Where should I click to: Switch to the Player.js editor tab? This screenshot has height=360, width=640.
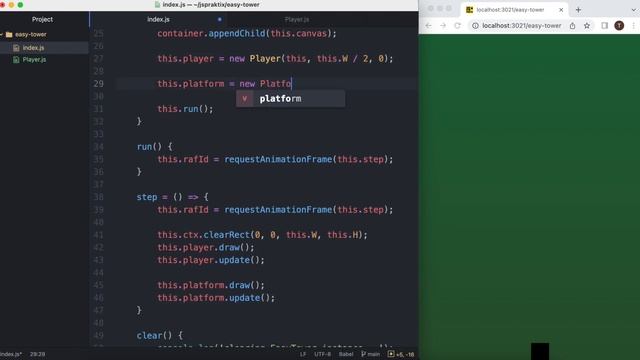point(297,19)
